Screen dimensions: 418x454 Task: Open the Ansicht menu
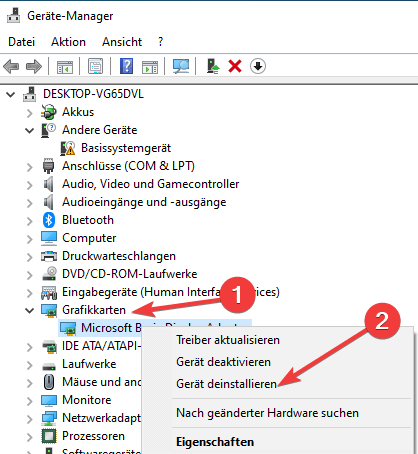click(122, 42)
